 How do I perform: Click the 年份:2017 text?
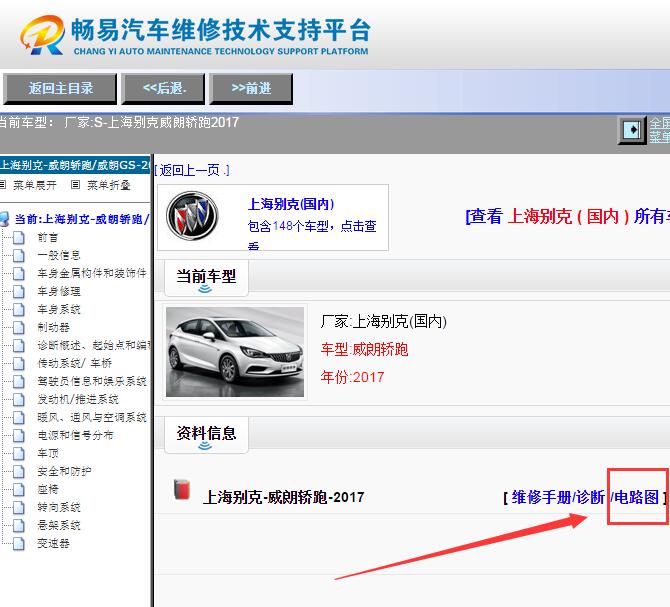(x=353, y=377)
